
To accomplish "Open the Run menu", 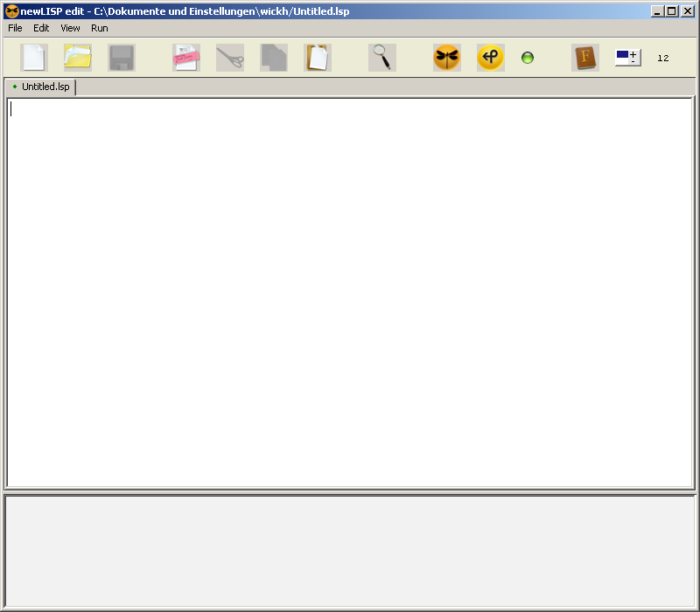I will click(100, 28).
